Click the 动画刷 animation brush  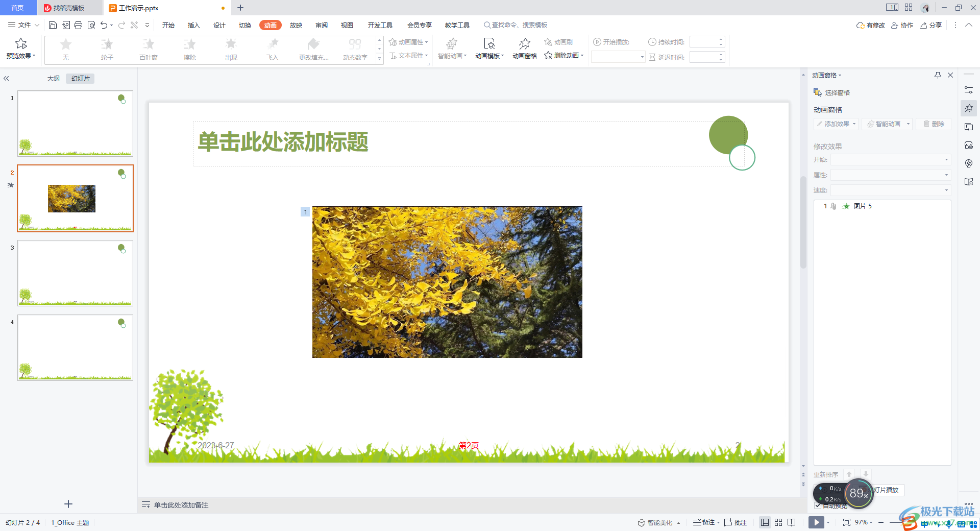pyautogui.click(x=558, y=42)
